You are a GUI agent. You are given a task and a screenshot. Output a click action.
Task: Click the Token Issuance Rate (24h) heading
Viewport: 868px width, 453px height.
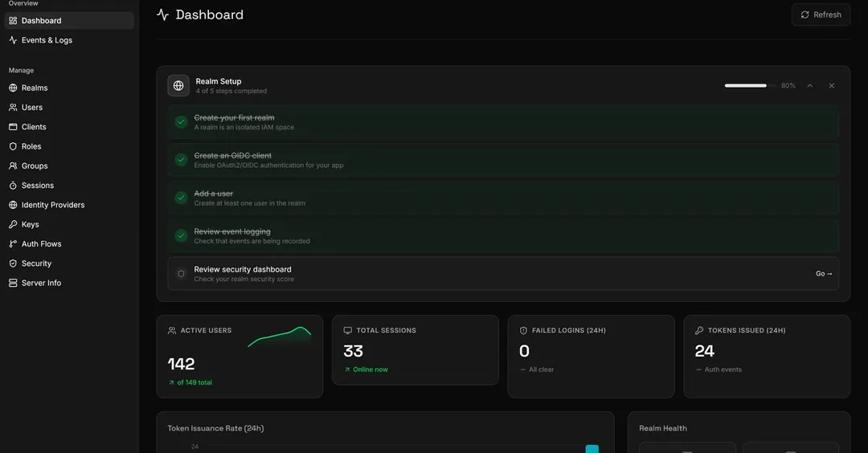point(215,429)
